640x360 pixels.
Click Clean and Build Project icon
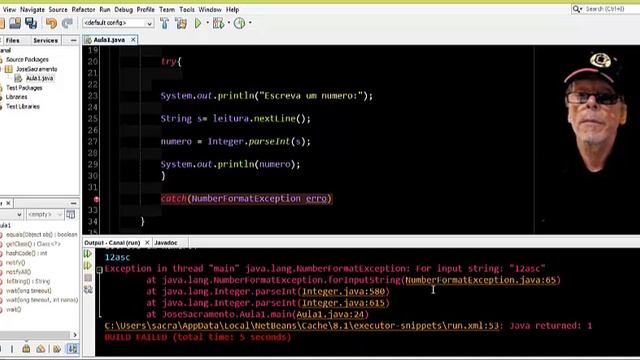(181, 23)
